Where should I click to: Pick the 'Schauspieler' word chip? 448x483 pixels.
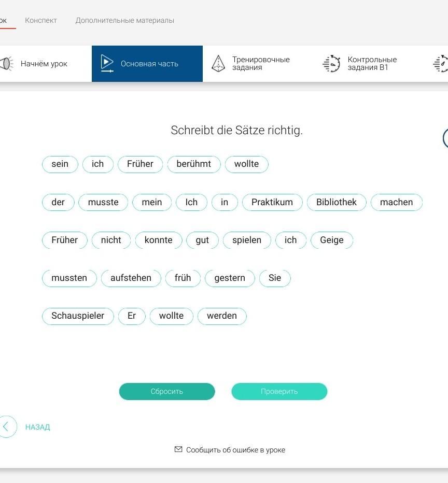78,316
